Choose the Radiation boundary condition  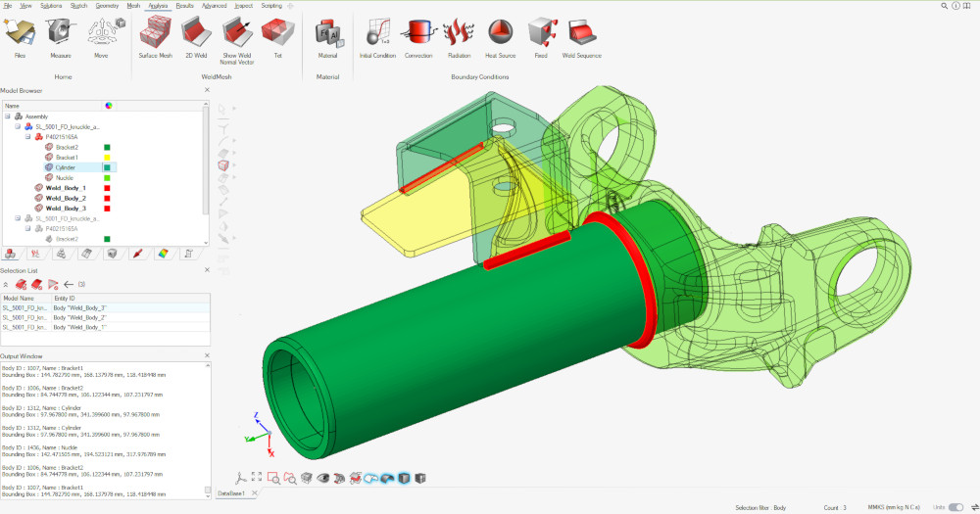pos(459,34)
